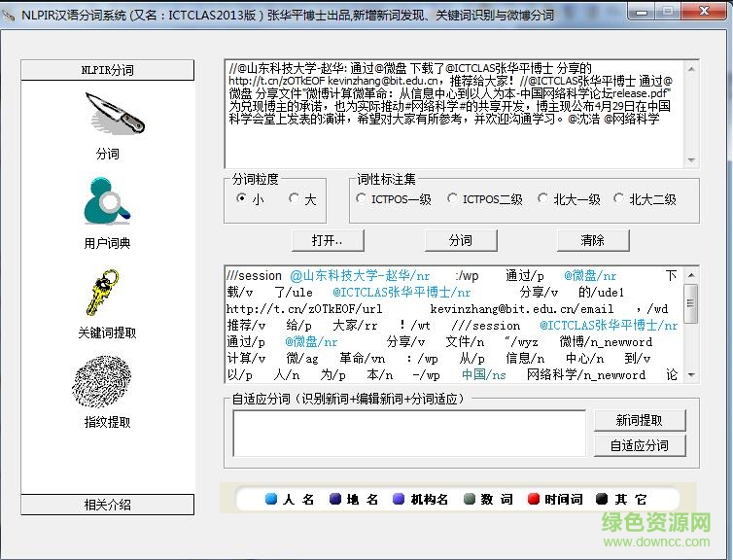Open the user dictionary icon
This screenshot has width=733, height=560.
click(x=107, y=202)
